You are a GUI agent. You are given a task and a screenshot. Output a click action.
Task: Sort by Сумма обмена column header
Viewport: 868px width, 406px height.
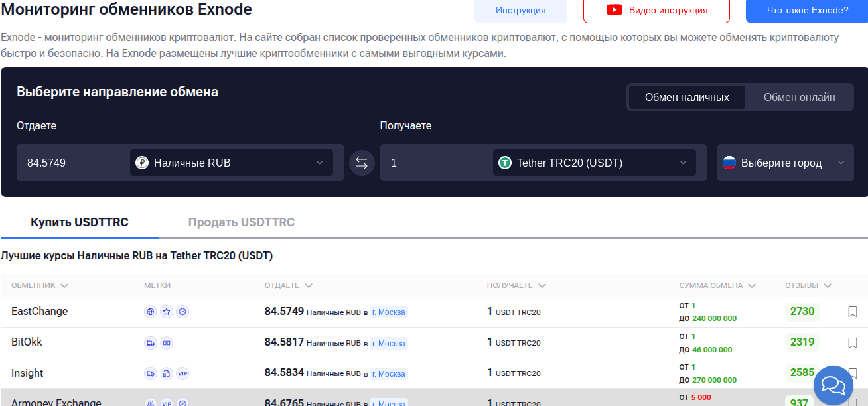click(717, 285)
